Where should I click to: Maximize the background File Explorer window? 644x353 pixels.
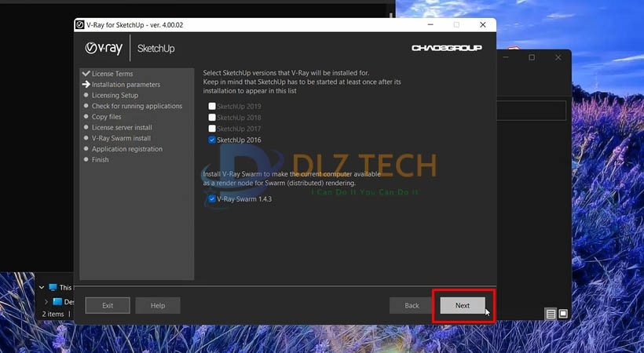pos(532,57)
